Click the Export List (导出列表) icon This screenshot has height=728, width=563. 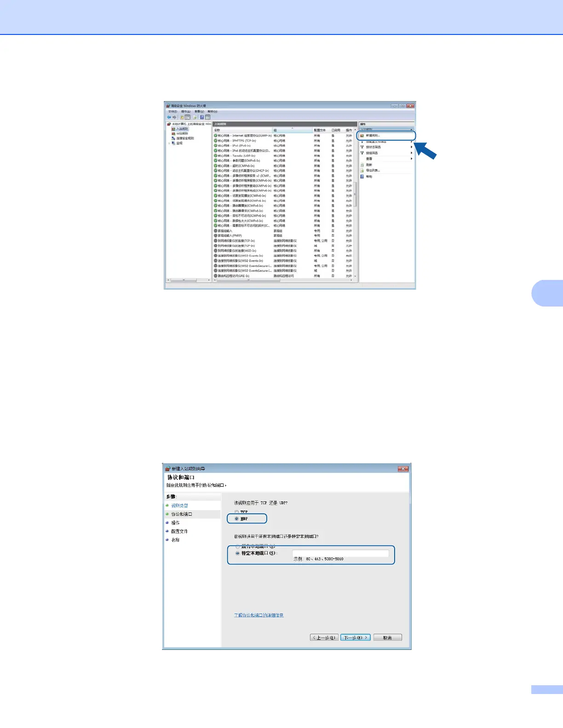coord(362,171)
